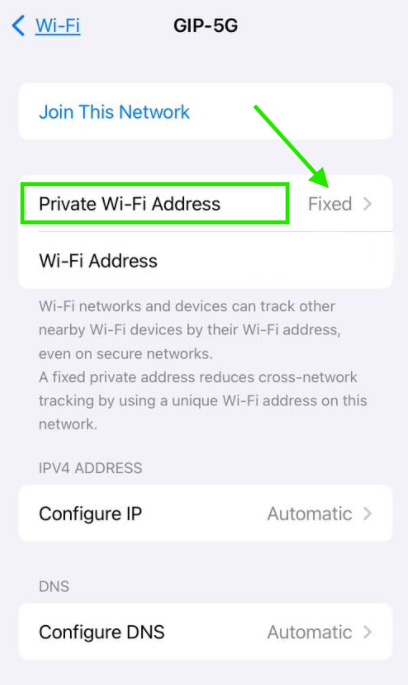Tap Join This Network

tap(114, 112)
